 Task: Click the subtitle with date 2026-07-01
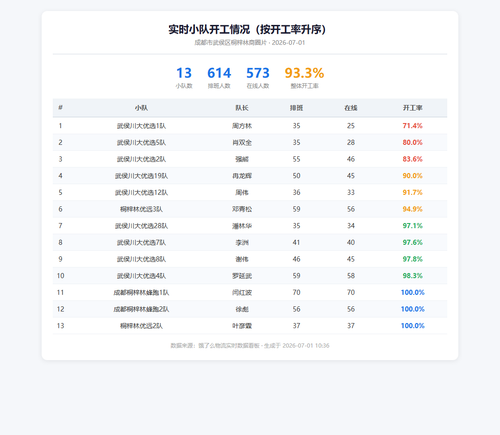click(250, 43)
